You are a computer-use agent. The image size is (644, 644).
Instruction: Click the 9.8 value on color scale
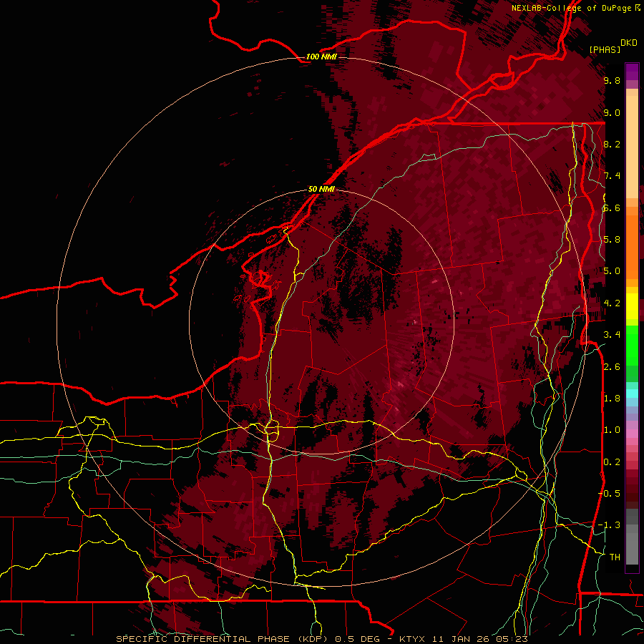pyautogui.click(x=612, y=81)
